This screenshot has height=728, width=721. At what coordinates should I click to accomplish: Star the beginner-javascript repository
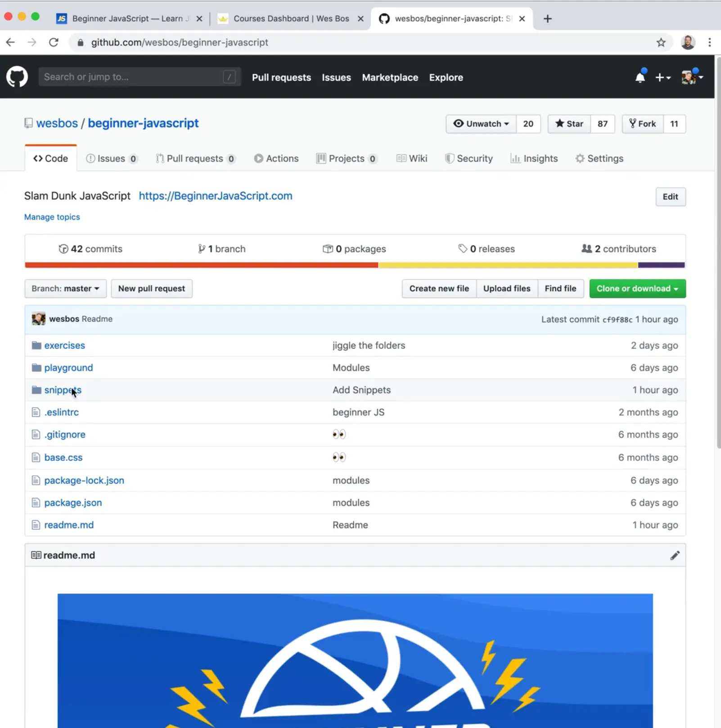click(x=568, y=124)
